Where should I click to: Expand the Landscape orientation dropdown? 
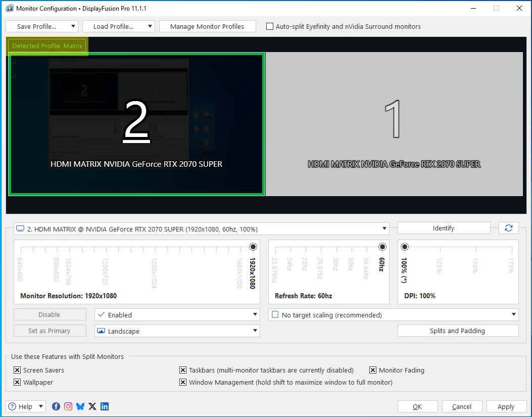tap(177, 331)
